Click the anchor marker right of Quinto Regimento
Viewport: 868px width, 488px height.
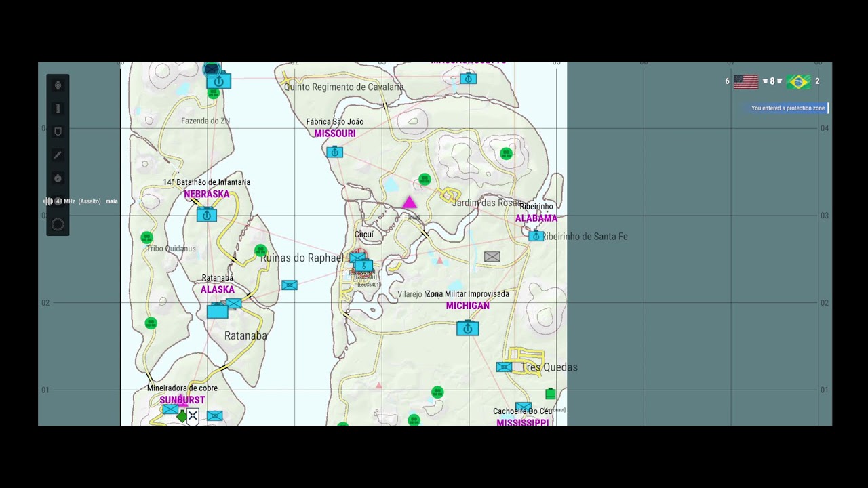click(x=468, y=79)
